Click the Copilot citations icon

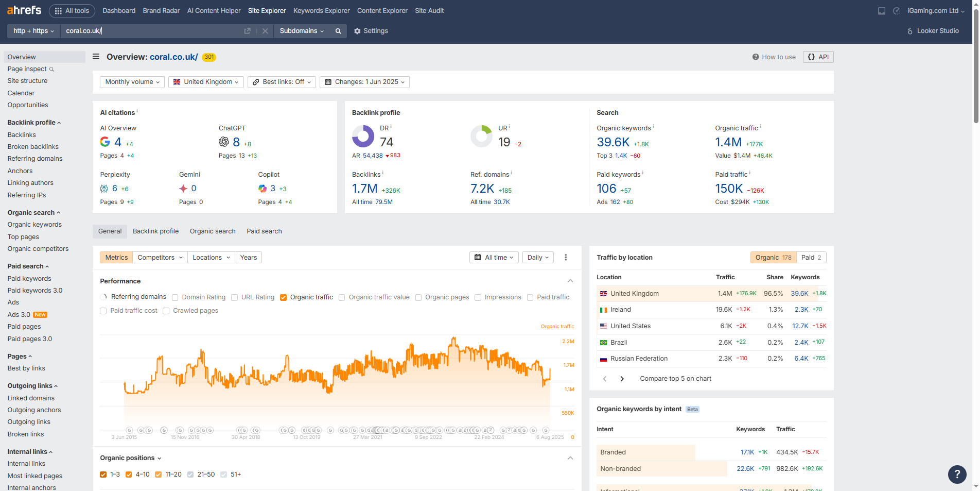tap(262, 189)
